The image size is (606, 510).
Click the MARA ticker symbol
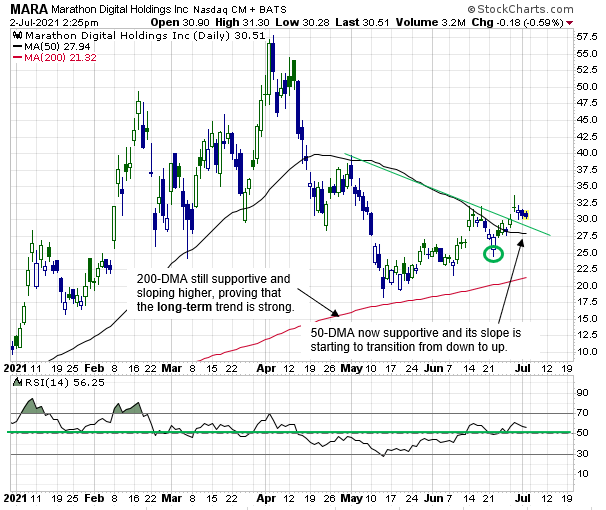(29, 9)
